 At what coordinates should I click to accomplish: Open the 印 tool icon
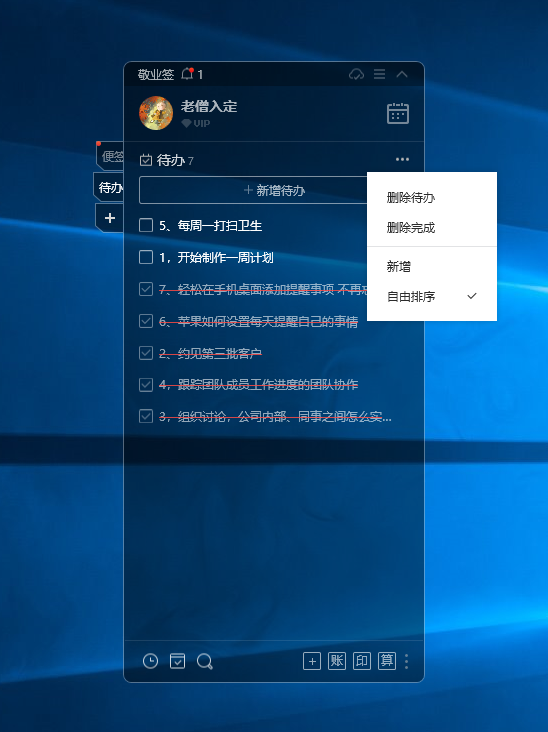click(x=362, y=661)
